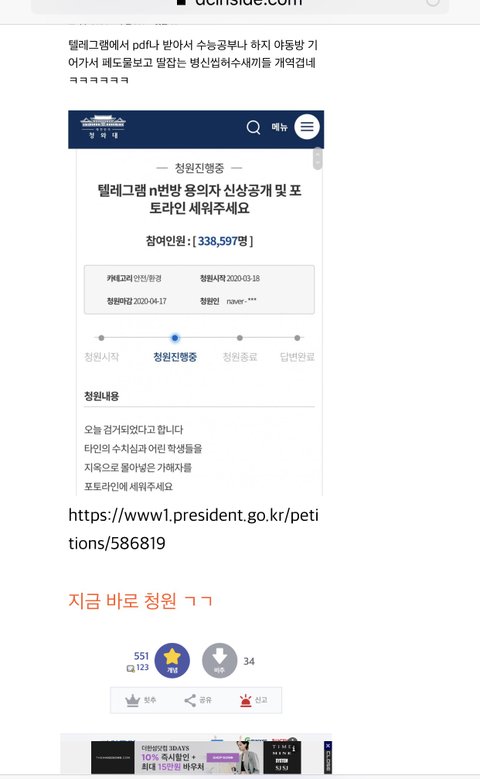Click the SHOP NOW button in the ad banner
Viewport: 480px width, 779px height.
click(x=223, y=757)
